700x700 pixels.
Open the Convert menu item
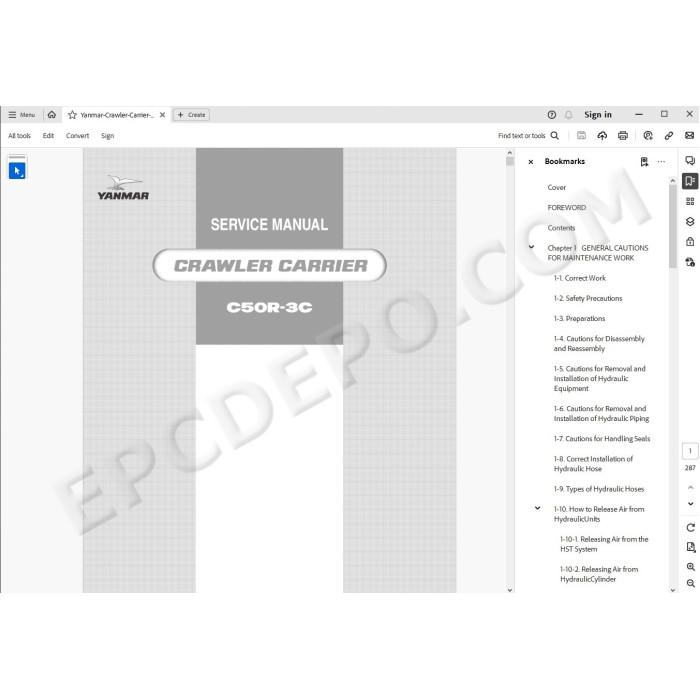point(77,136)
